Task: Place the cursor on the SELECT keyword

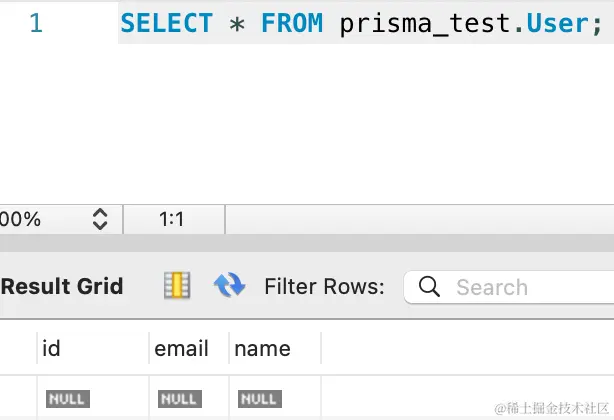Action: [x=167, y=23]
